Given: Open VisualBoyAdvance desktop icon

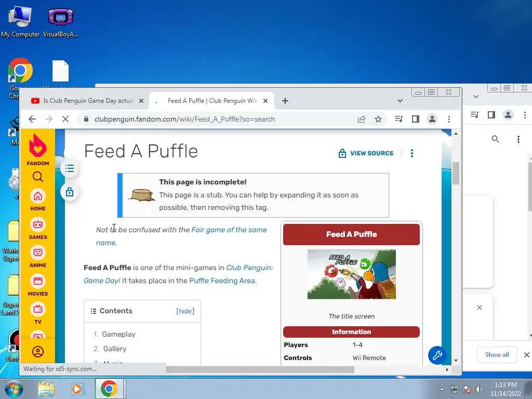Looking at the screenshot, I should (x=61, y=22).
